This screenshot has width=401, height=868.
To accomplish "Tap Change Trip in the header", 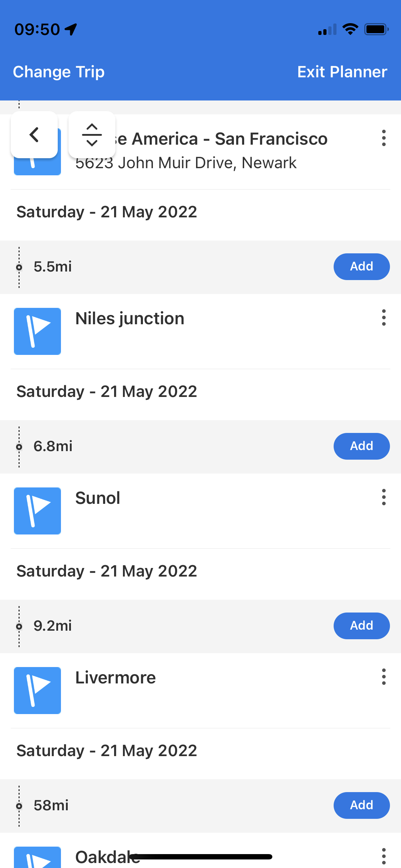I will pos(59,72).
